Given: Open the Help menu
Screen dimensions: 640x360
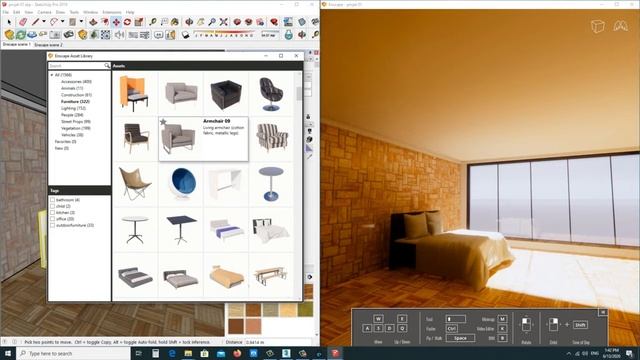Looking at the screenshot, I should [130, 12].
